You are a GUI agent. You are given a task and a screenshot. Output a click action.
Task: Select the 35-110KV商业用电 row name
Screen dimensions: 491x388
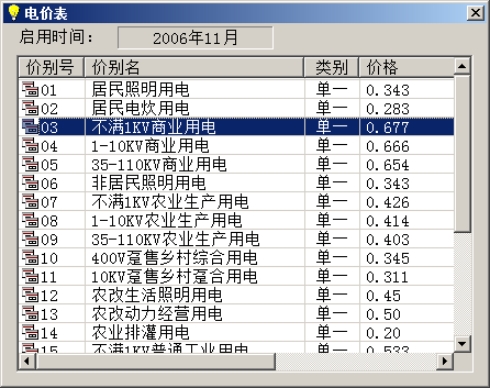click(x=159, y=164)
